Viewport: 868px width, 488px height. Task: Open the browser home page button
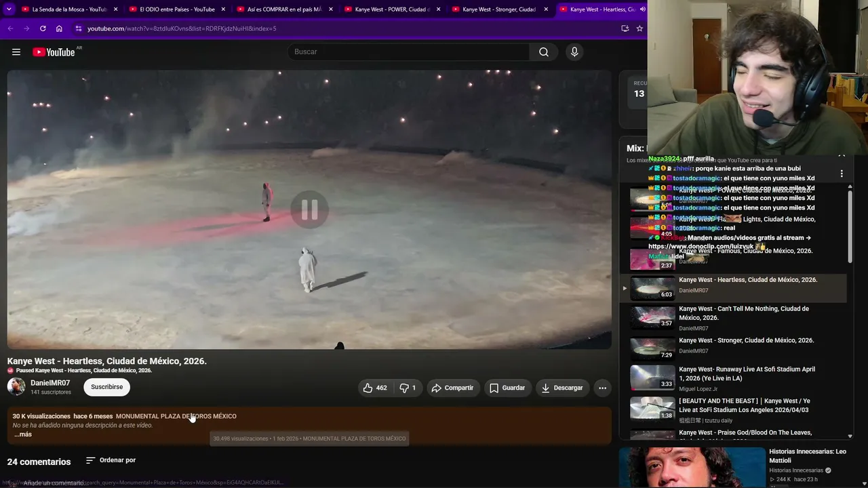[x=59, y=28]
